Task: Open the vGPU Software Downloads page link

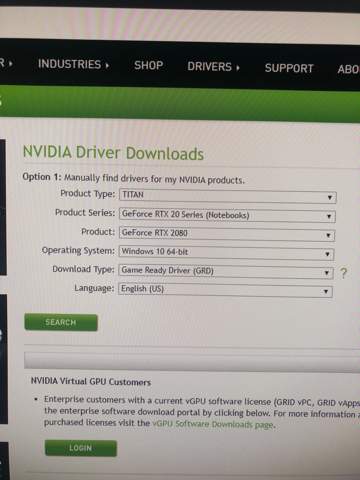Action: (x=213, y=424)
